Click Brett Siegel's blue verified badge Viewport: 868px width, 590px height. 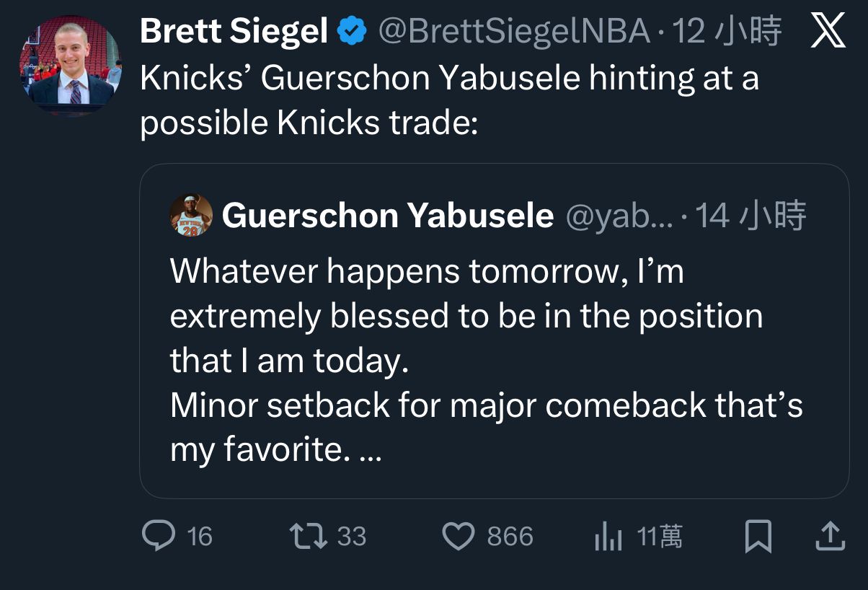pyautogui.click(x=353, y=32)
